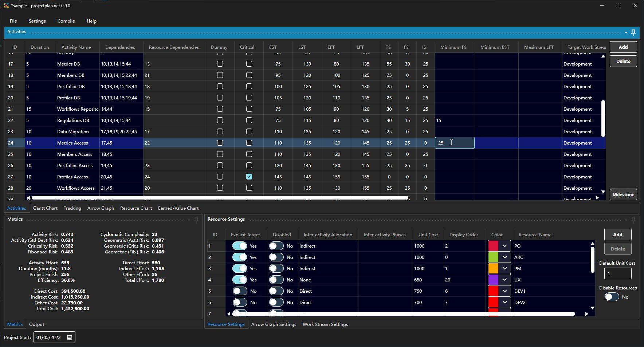
Task: Click the projectplan.net app icon in title bar
Action: (6, 6)
